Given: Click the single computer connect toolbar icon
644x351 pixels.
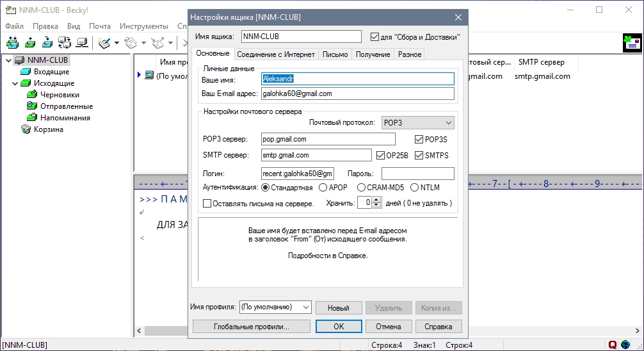Looking at the screenshot, I should tap(82, 42).
